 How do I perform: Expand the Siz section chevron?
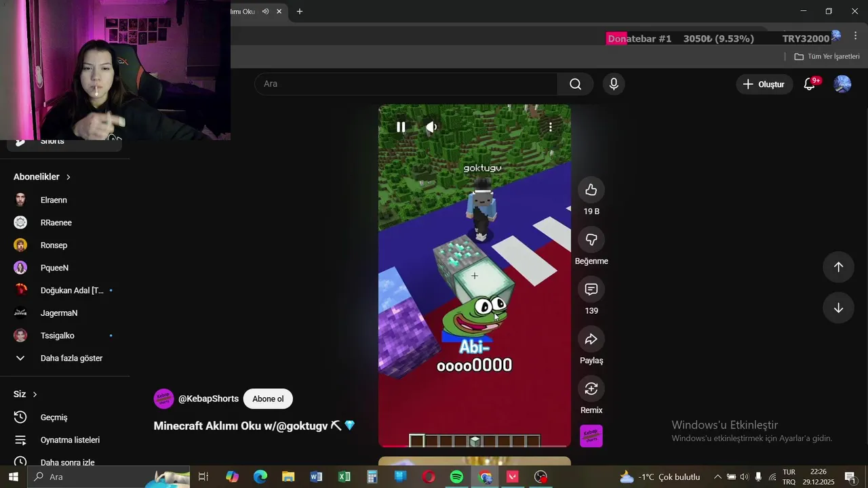coord(35,394)
